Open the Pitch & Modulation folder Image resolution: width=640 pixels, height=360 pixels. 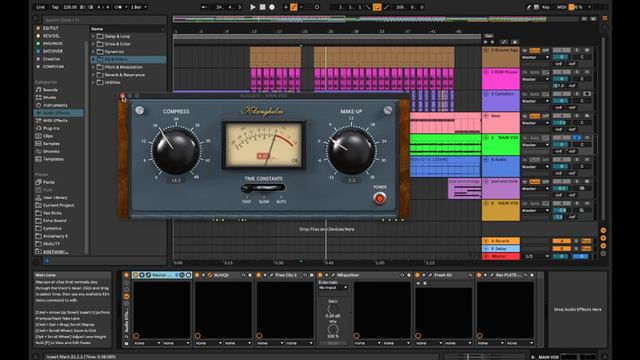click(x=123, y=67)
